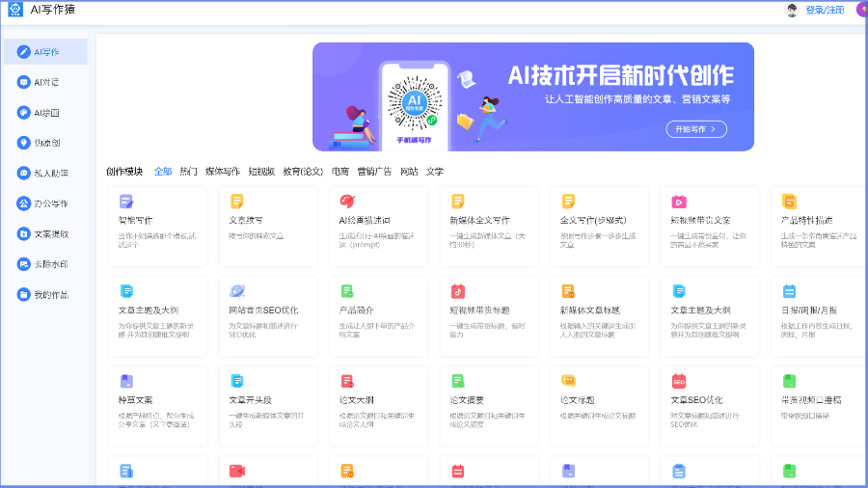
Task: Click the 新媒体全文写作 card icon
Action: pyautogui.click(x=458, y=202)
